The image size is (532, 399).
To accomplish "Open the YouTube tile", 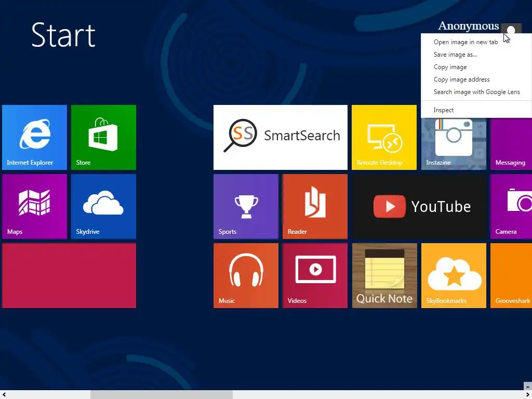I will click(419, 206).
